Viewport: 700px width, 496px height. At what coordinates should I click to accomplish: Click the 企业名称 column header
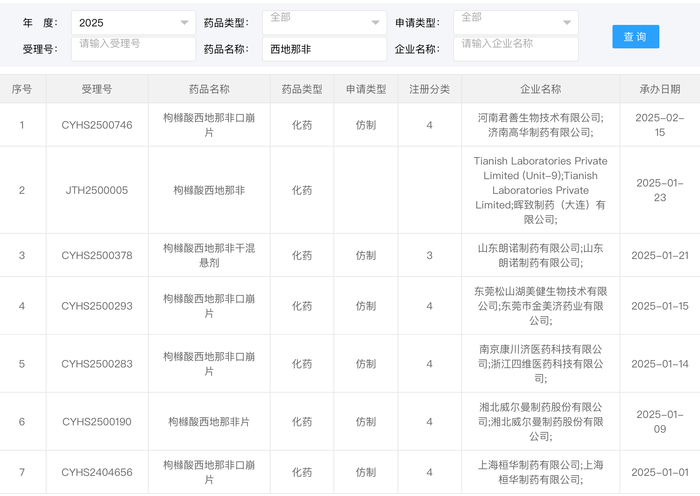(540, 89)
